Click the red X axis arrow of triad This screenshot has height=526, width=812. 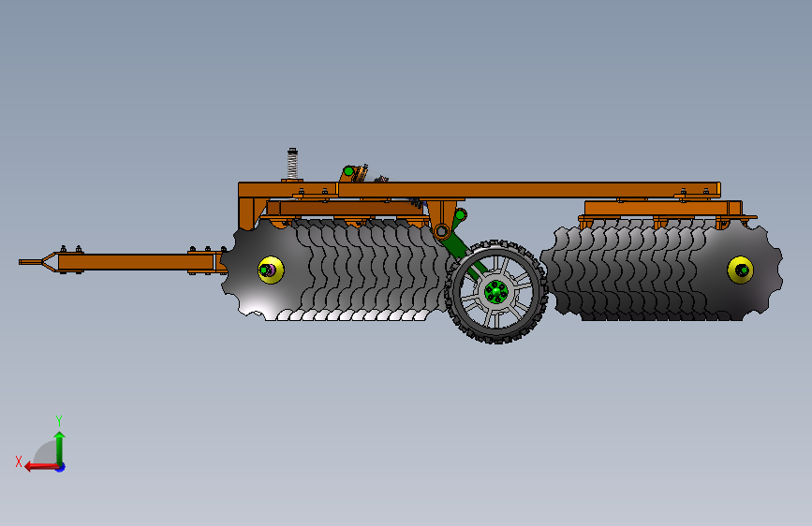coord(41,467)
